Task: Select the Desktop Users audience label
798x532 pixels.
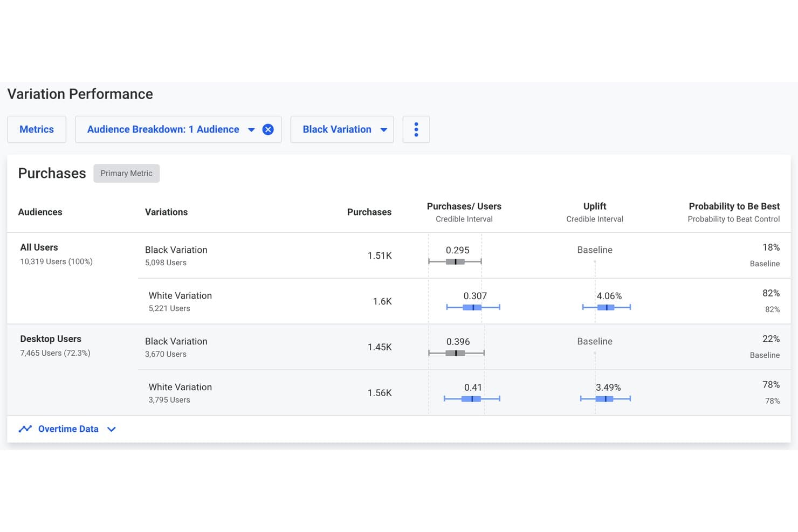Action: pos(51,339)
